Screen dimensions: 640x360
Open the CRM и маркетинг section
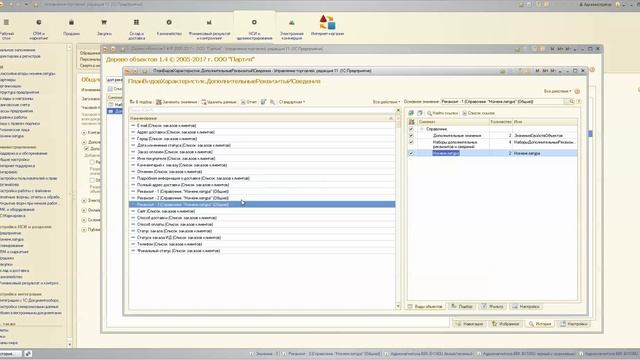click(x=39, y=29)
